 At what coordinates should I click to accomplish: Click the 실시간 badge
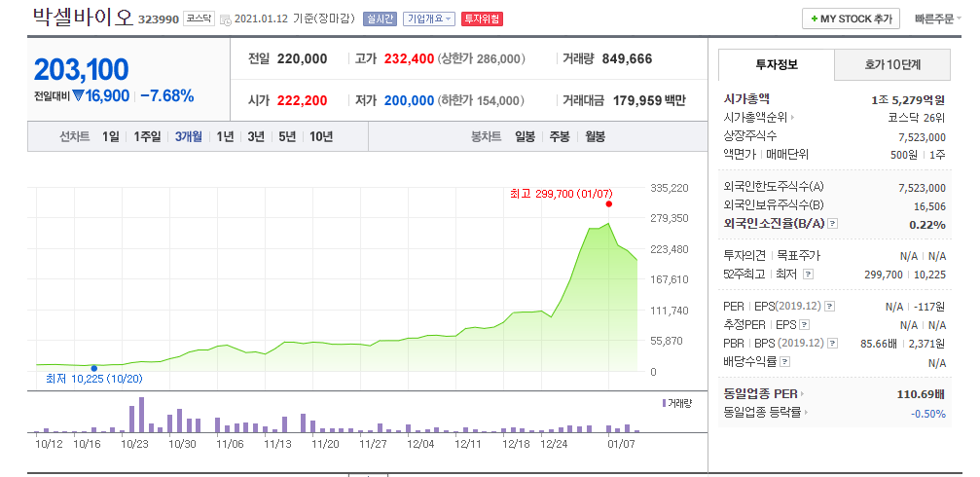tap(380, 18)
